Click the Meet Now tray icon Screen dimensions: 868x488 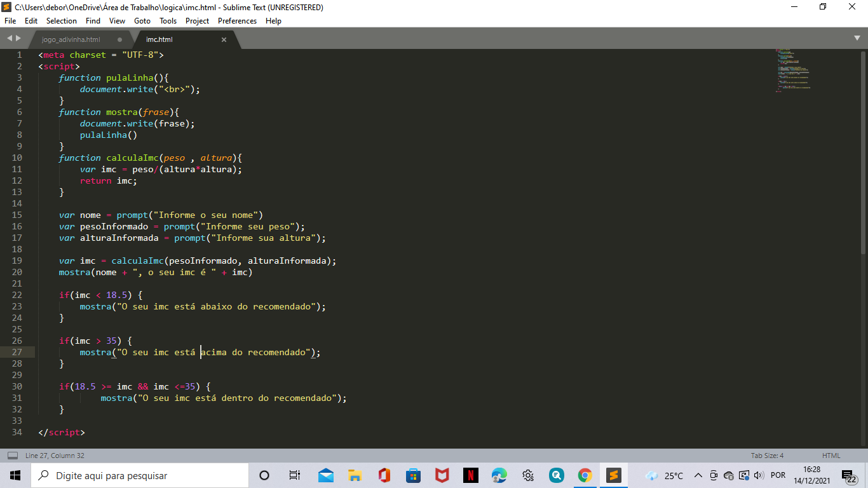pyautogui.click(x=714, y=475)
